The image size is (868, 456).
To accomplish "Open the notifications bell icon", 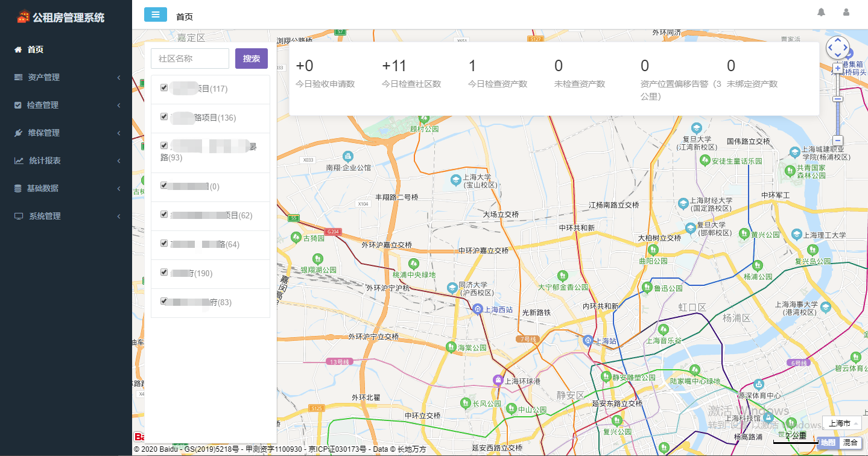I will (x=821, y=13).
